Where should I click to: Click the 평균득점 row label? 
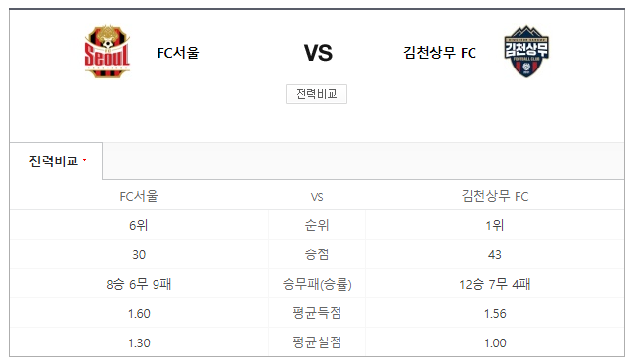(x=317, y=313)
